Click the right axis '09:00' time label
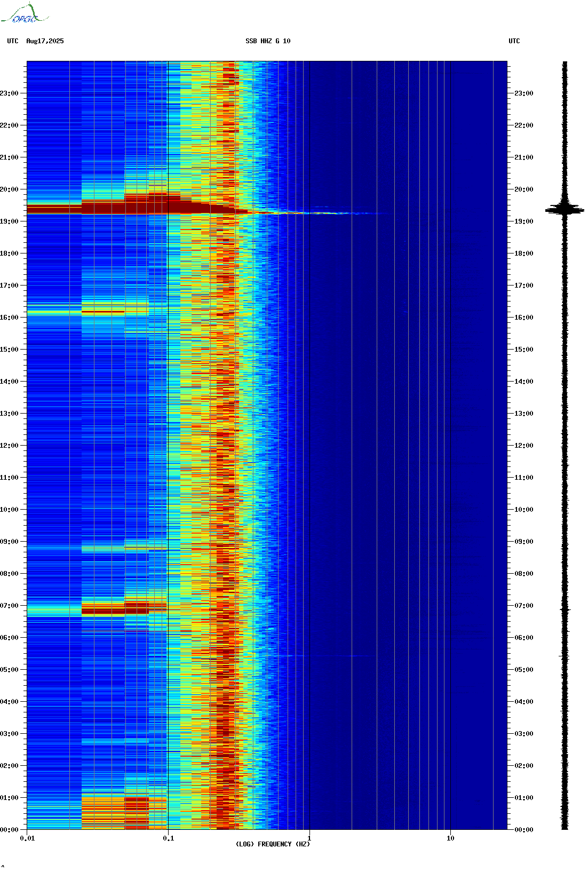This screenshot has height=872, width=588. [524, 542]
